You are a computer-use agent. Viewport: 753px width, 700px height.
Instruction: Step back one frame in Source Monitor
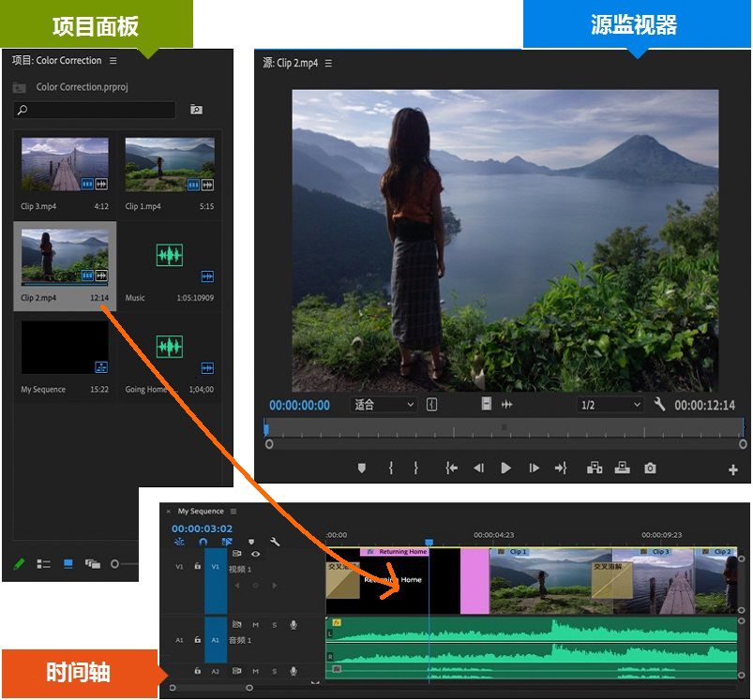(x=478, y=468)
